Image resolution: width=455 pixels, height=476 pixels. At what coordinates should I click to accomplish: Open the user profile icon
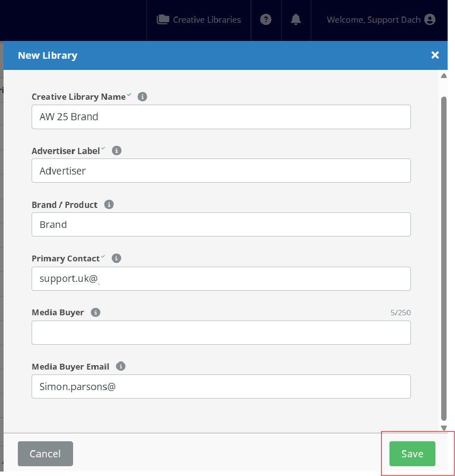pyautogui.click(x=430, y=20)
